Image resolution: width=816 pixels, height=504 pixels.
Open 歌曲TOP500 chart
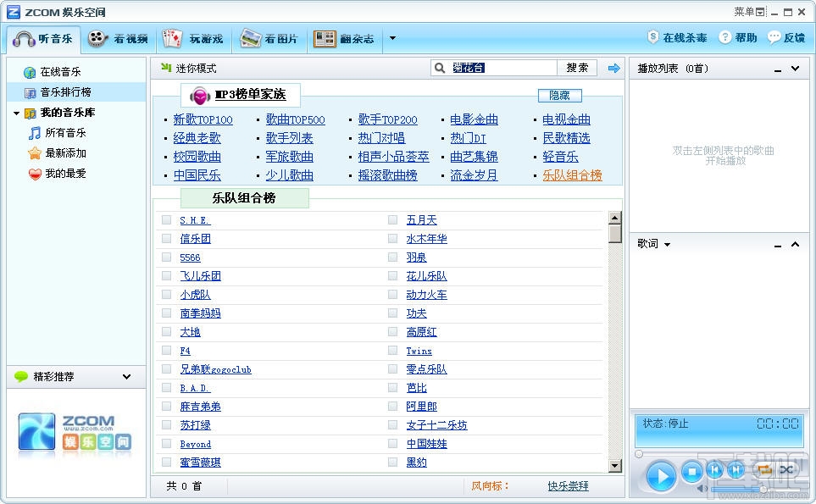click(296, 119)
